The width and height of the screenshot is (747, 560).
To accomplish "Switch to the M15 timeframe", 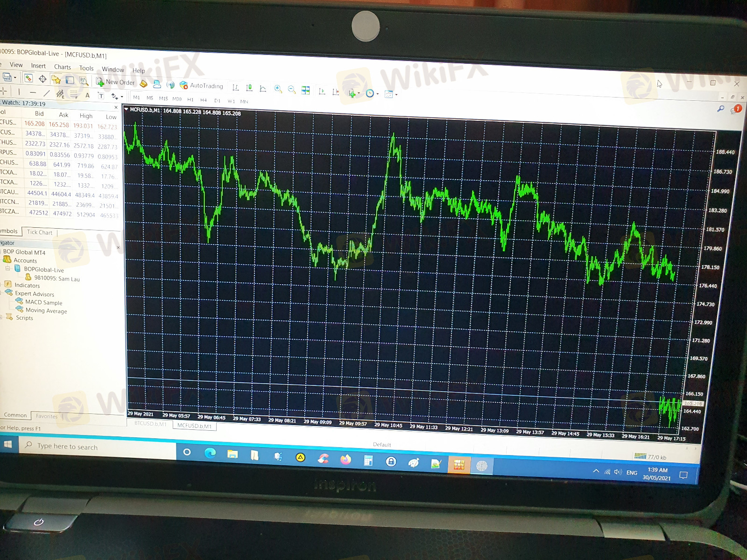I will pos(163,98).
